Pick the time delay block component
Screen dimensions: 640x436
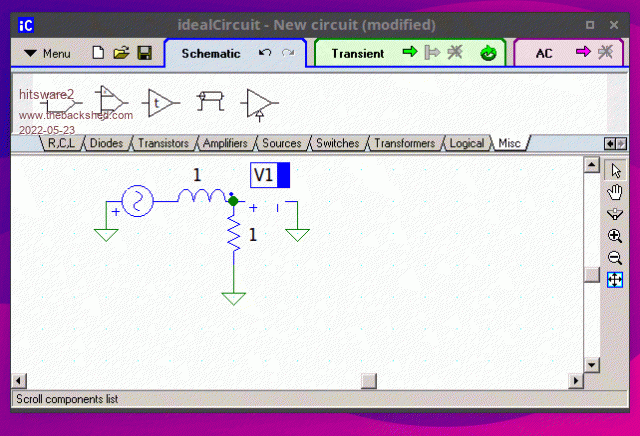(160, 100)
